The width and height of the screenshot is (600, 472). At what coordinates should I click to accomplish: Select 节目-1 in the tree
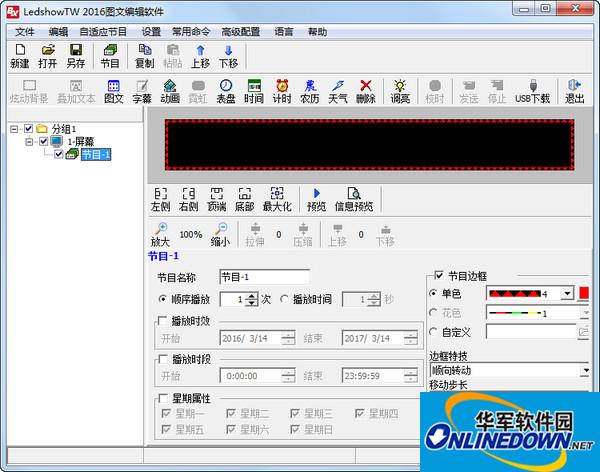click(96, 154)
